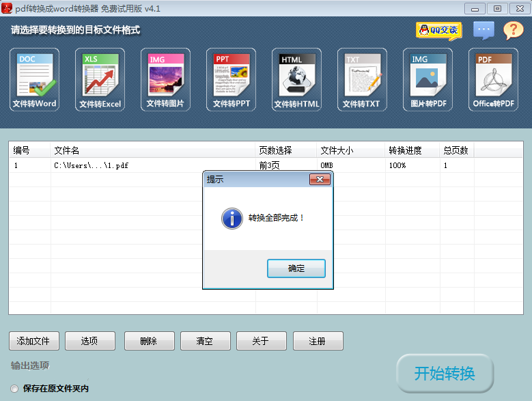Select the 文件转TXT format icon
This screenshot has width=532, height=401.
click(x=362, y=80)
